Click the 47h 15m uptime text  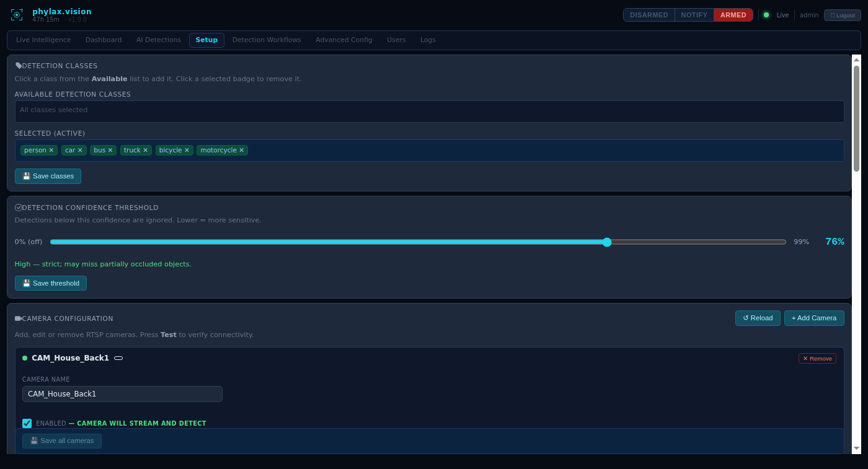pos(46,20)
